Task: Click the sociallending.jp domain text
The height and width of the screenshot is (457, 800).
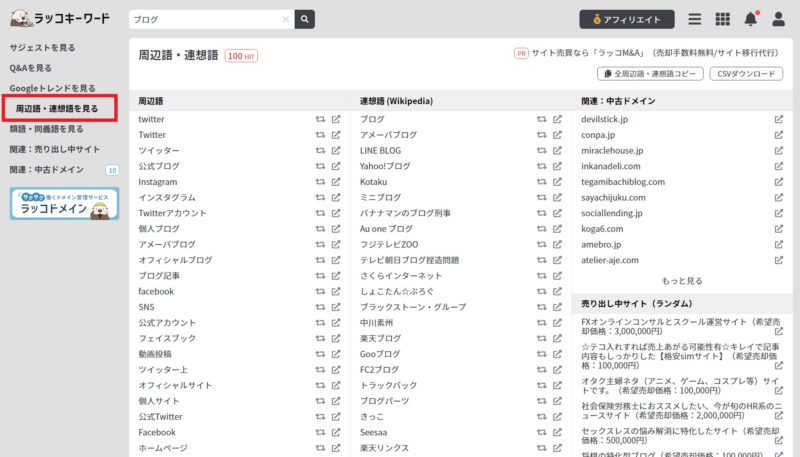Action: pyautogui.click(x=612, y=213)
